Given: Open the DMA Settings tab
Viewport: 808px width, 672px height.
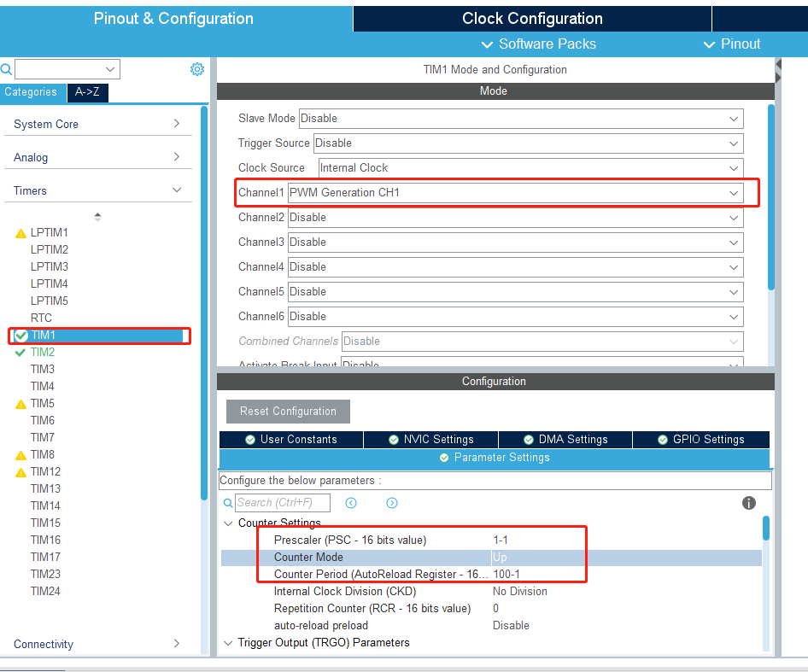Looking at the screenshot, I should 565,440.
